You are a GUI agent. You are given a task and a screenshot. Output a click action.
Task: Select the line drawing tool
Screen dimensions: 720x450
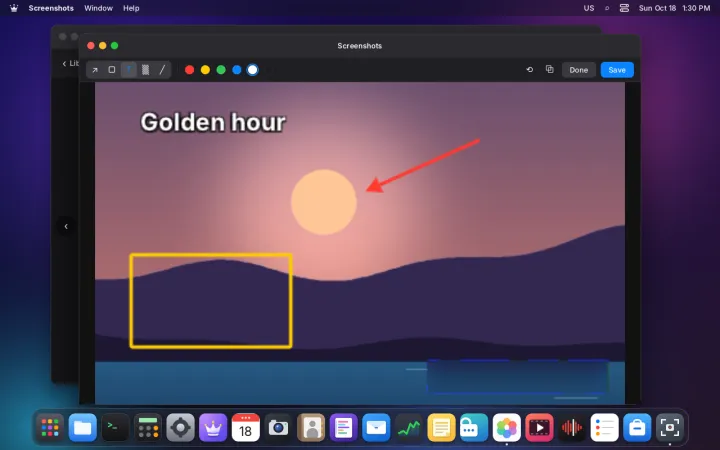coord(162,70)
